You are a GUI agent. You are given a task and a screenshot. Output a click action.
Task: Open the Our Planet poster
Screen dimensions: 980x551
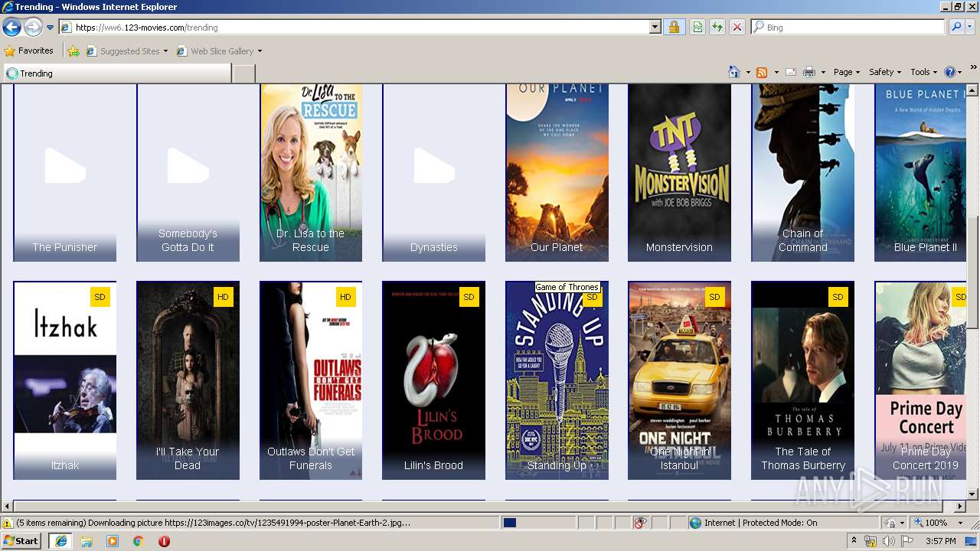pos(557,173)
